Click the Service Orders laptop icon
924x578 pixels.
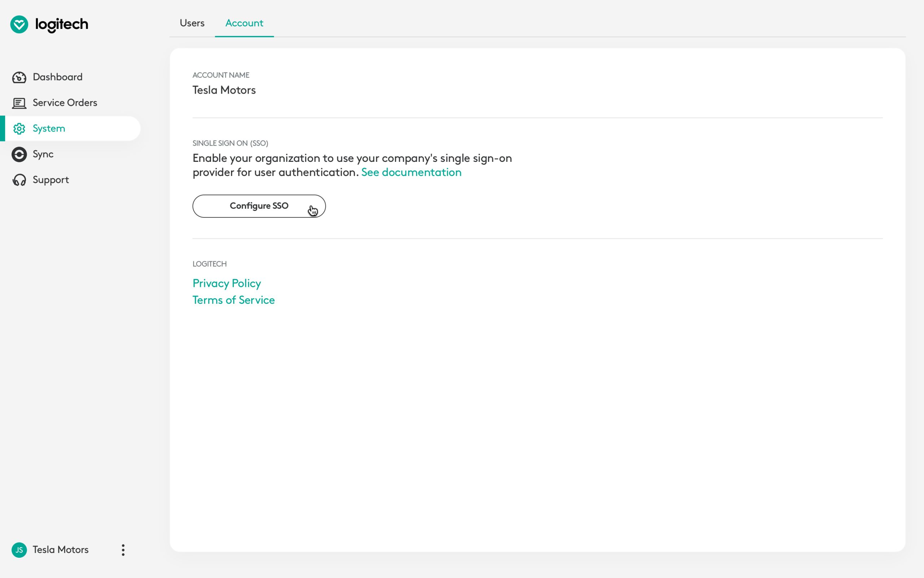[x=19, y=103]
